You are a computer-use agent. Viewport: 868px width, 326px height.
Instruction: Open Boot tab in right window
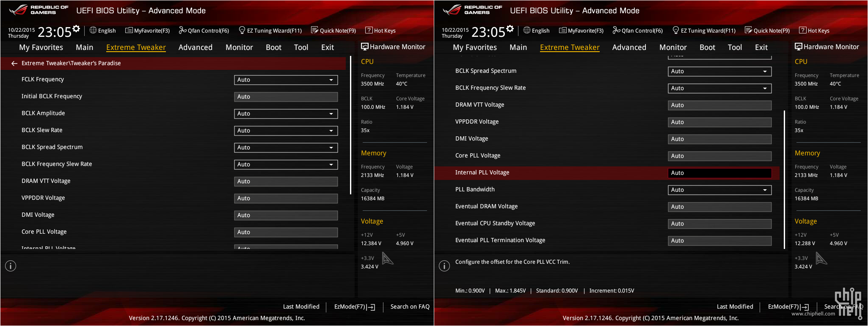tap(707, 47)
